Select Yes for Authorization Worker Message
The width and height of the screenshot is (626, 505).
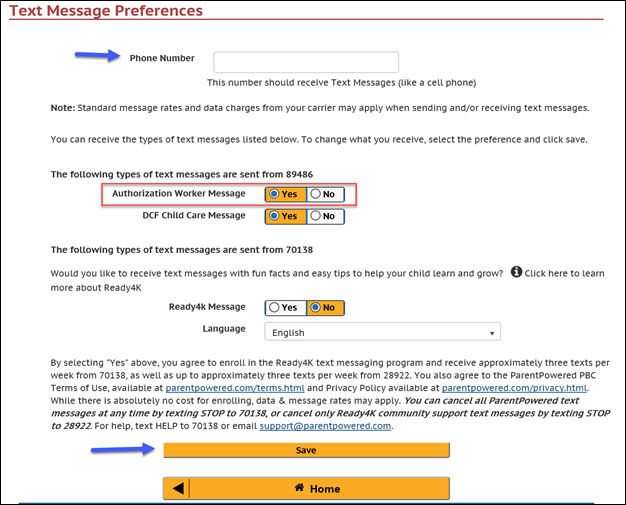click(x=285, y=193)
